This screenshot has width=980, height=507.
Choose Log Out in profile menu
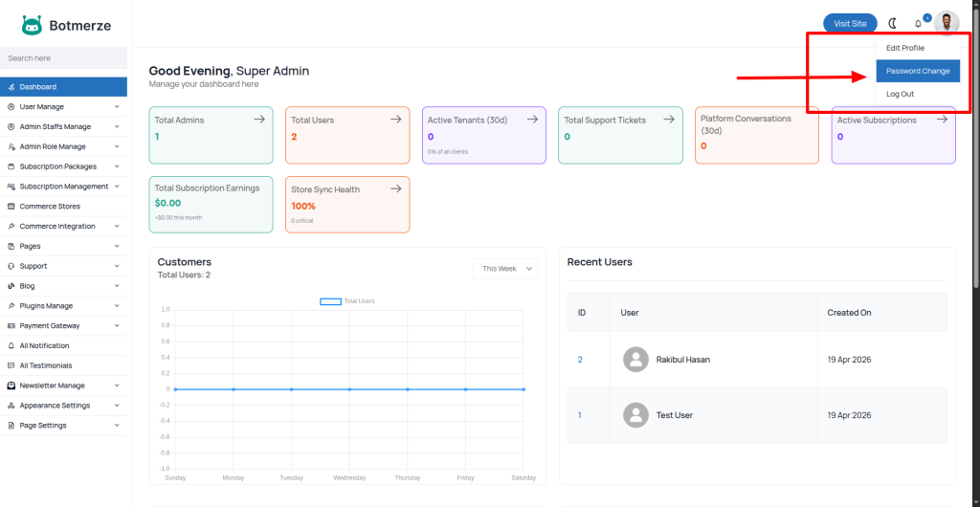900,94
